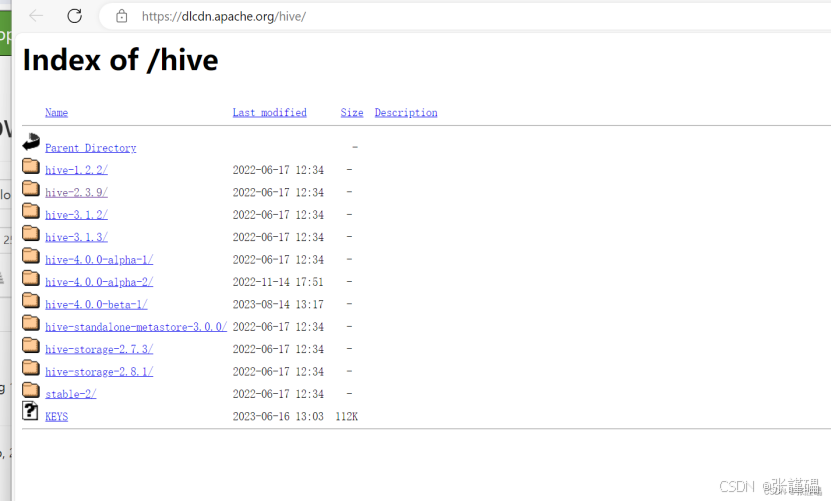This screenshot has width=831, height=502.
Task: Reload the page with the refresh icon
Action: (75, 16)
